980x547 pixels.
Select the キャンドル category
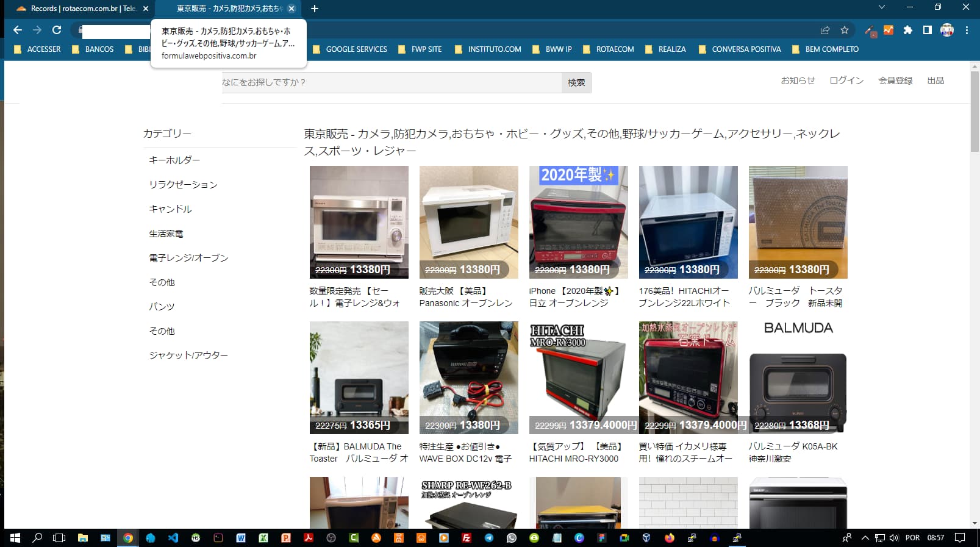click(170, 209)
